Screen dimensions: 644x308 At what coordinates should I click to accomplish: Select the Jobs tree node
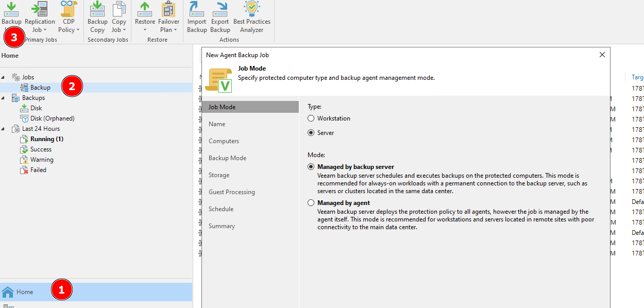[28, 77]
